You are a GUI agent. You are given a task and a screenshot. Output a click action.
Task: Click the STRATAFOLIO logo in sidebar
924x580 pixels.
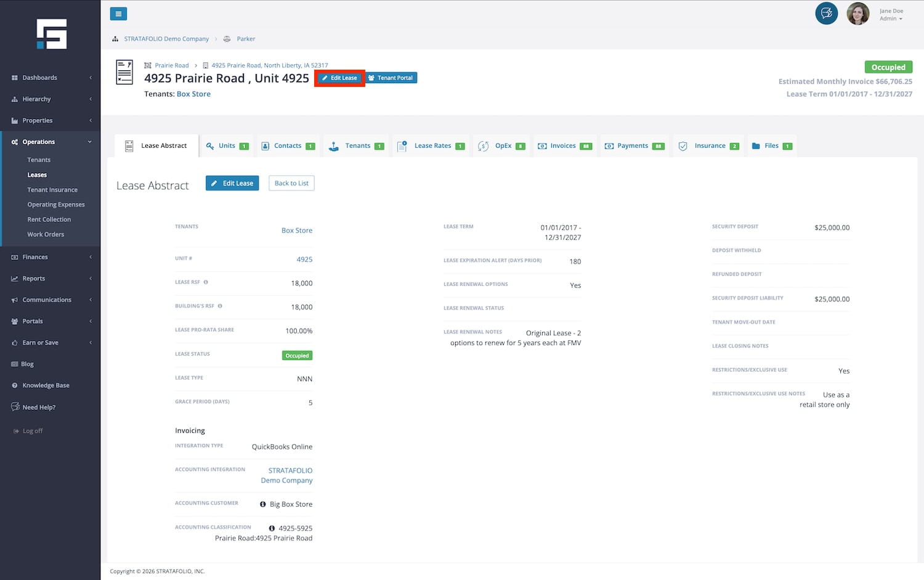tap(51, 34)
